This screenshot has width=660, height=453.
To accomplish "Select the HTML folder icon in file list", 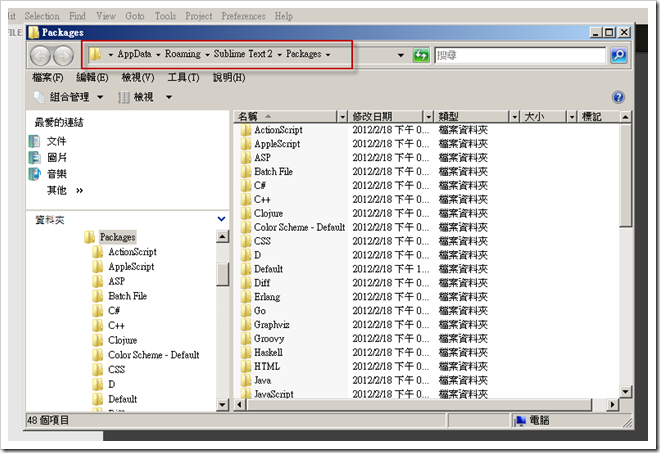I will 246,366.
